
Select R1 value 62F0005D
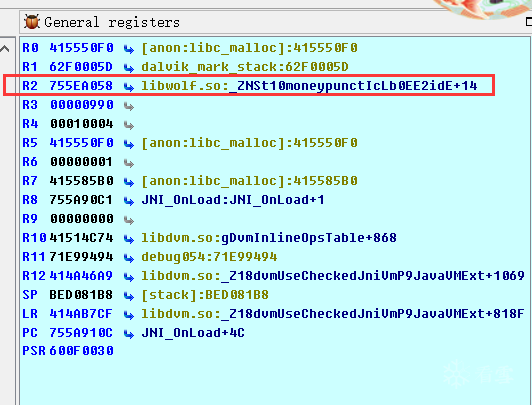[81, 67]
